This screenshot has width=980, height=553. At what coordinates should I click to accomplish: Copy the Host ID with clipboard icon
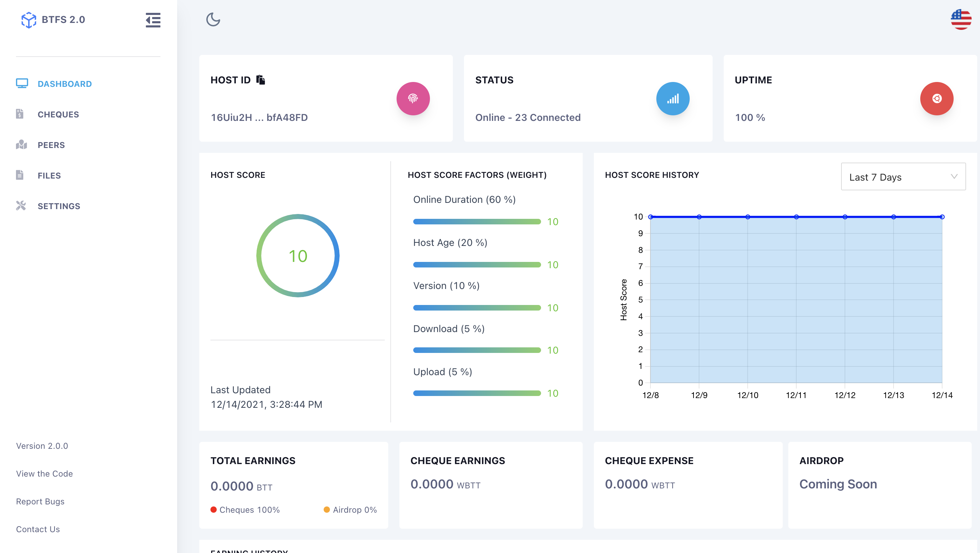260,80
